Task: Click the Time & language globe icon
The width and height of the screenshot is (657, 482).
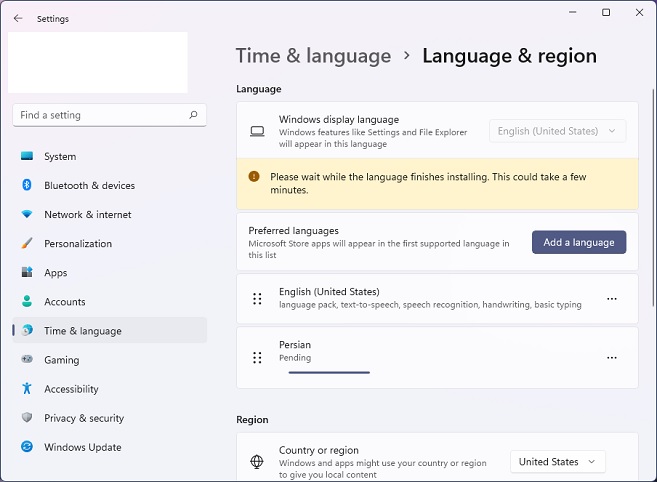Action: (27, 330)
